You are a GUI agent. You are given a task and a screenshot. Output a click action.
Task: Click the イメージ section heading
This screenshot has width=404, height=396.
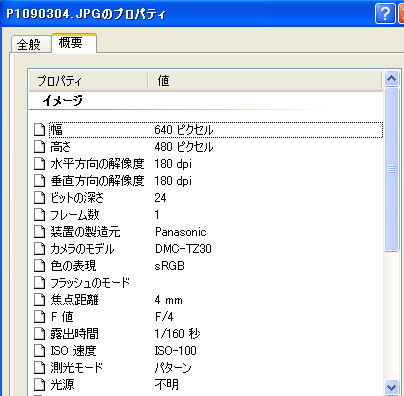(x=62, y=100)
